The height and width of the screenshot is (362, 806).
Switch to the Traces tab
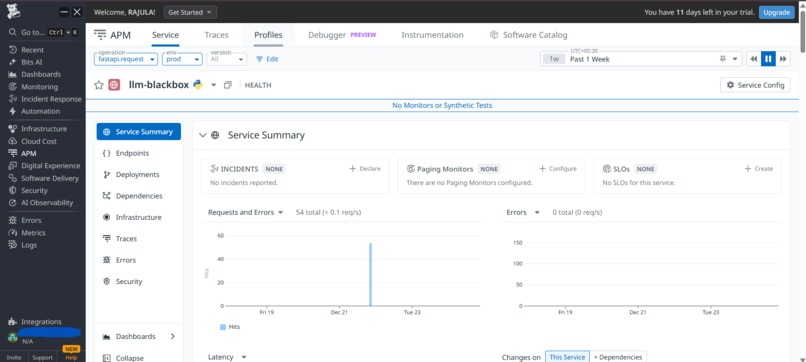(x=216, y=35)
